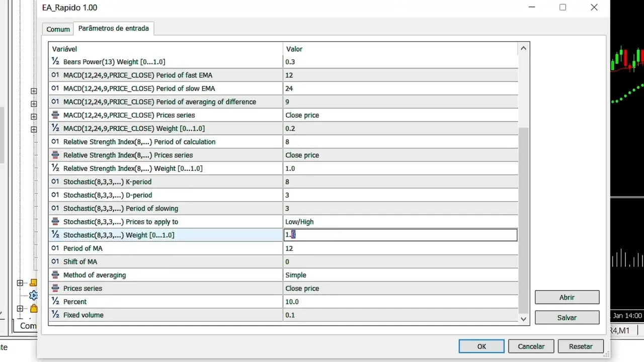Click the Abrir button

(x=567, y=297)
